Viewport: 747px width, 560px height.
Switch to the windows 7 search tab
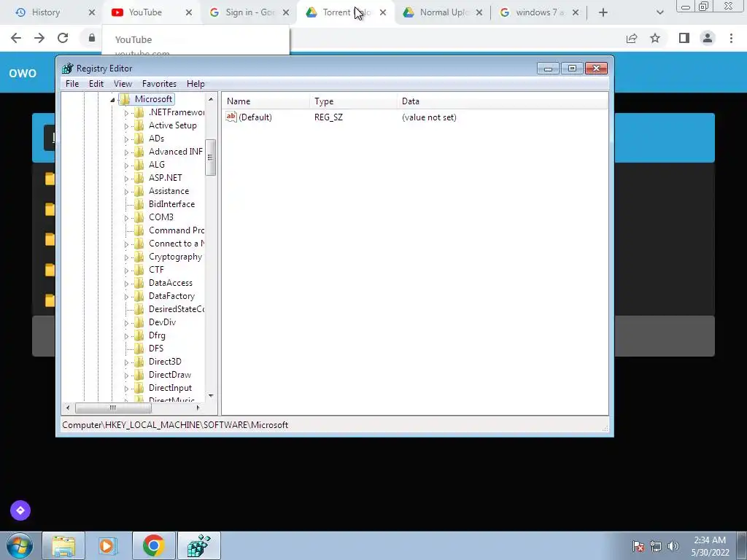[x=540, y=12]
